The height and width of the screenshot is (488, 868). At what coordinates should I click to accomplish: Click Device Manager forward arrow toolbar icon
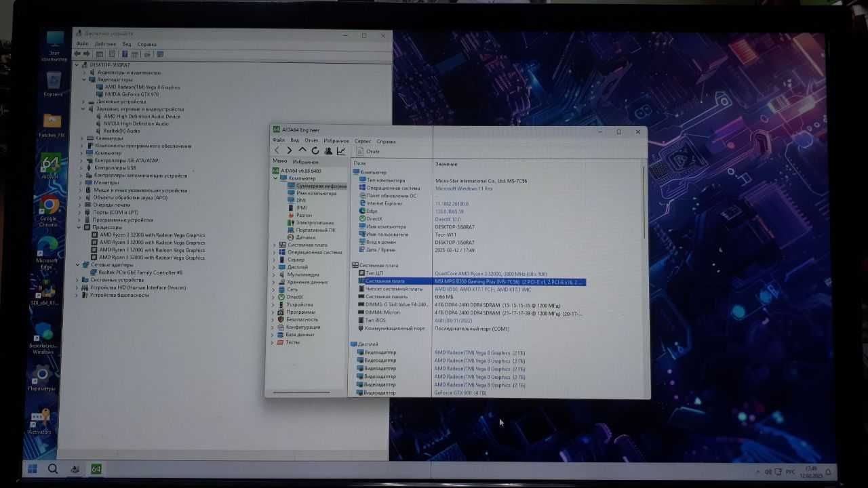point(87,54)
